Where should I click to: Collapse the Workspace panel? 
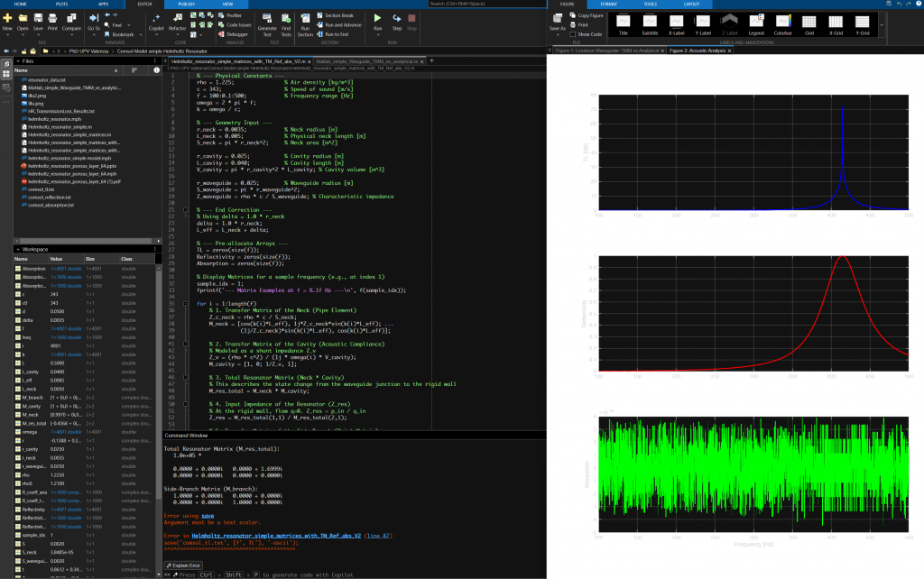18,249
